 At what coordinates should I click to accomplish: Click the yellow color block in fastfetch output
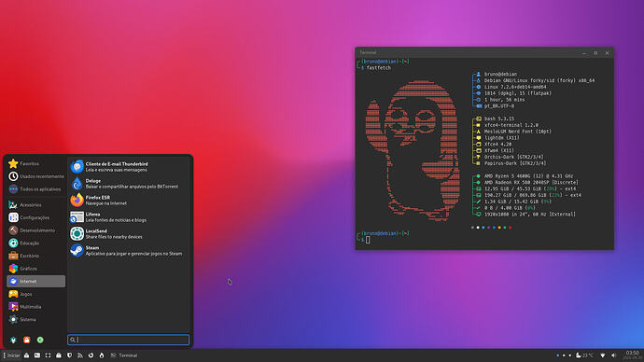[499, 228]
